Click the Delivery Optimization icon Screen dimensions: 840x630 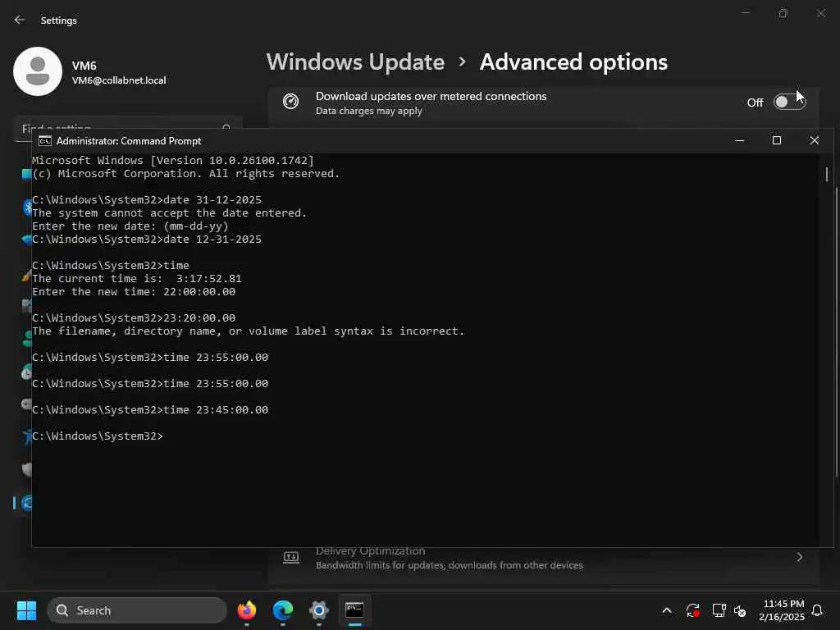pos(291,557)
